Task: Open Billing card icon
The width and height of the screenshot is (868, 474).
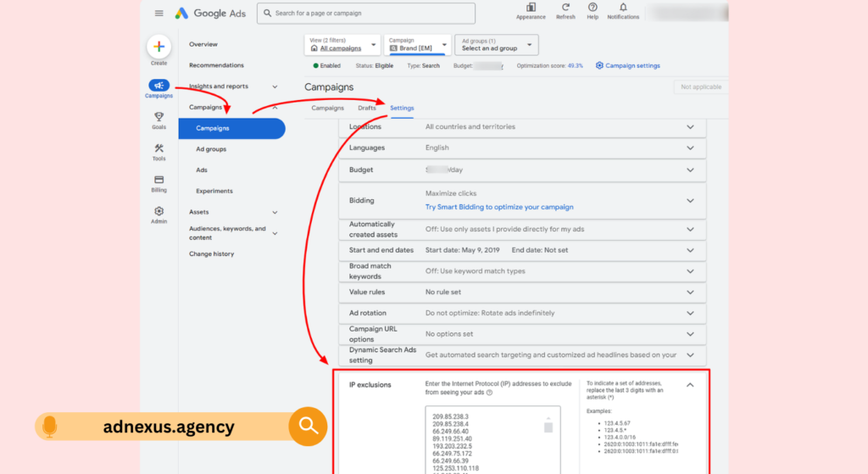Action: 159,180
